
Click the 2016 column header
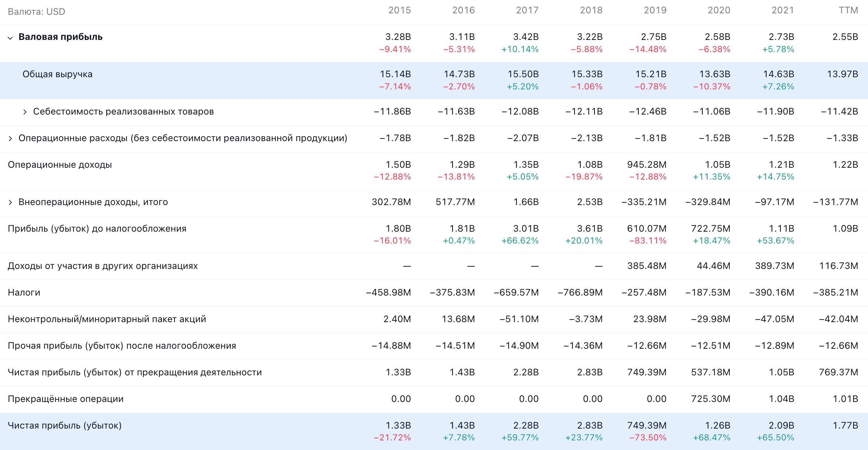click(464, 10)
